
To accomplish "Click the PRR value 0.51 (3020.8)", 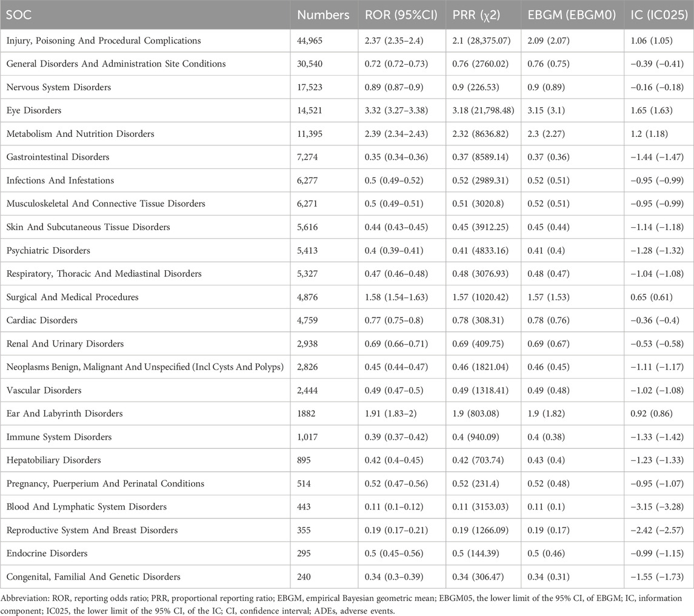I will tap(478, 204).
